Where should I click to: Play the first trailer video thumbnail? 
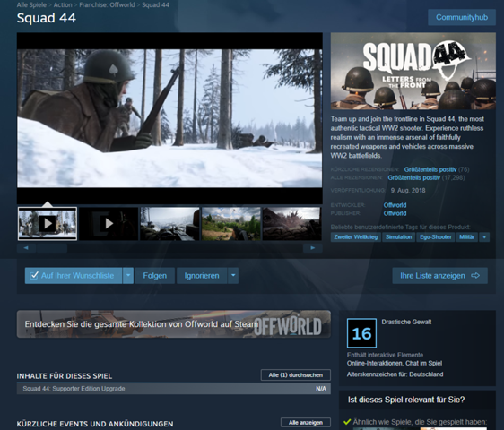48,223
